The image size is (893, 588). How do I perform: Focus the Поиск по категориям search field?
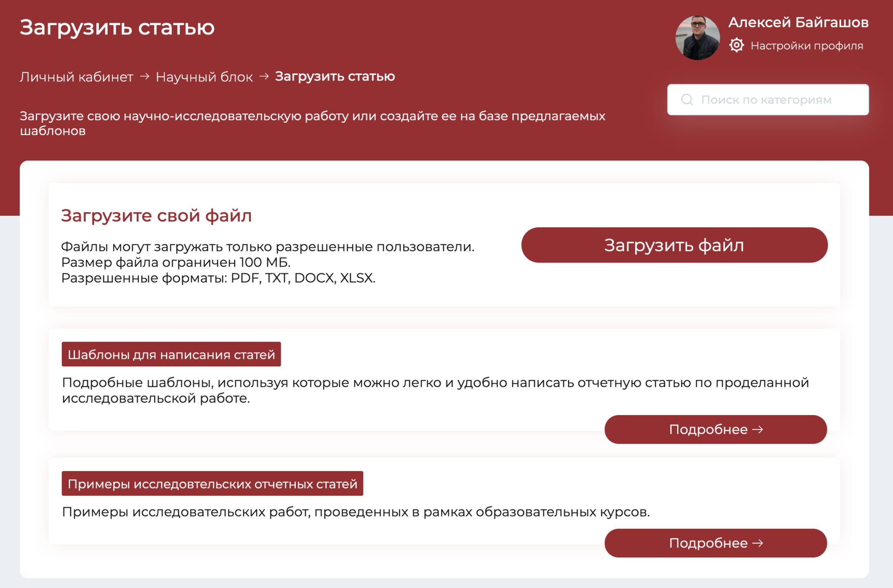pos(775,100)
